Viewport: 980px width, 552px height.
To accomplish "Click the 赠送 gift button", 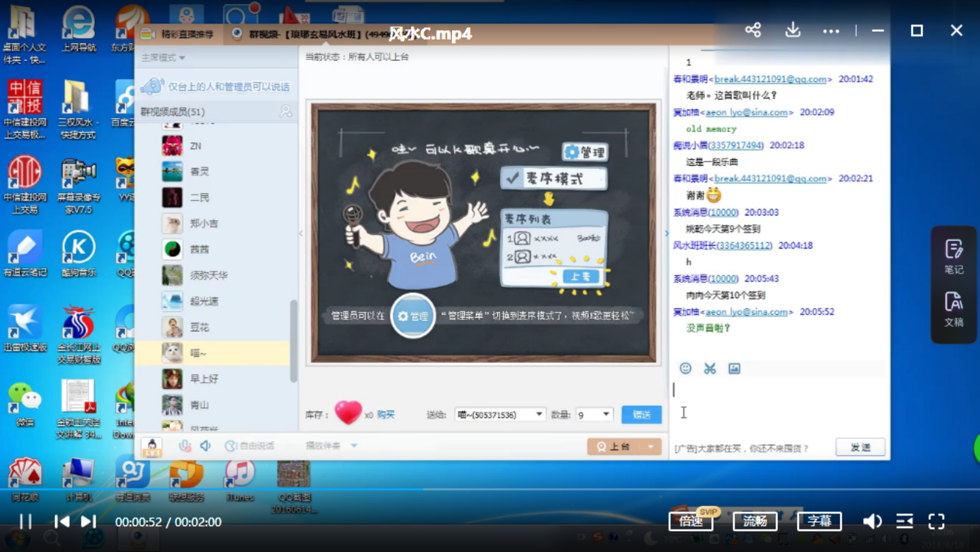I will 641,414.
